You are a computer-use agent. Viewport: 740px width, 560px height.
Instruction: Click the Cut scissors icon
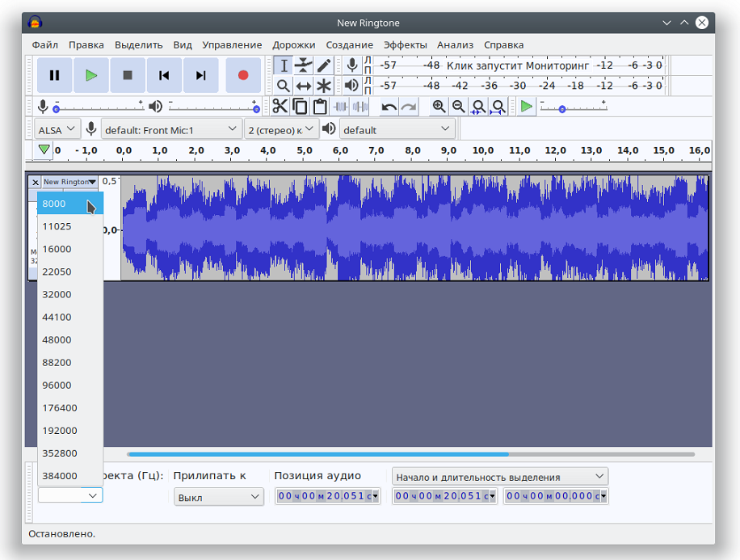point(280,107)
